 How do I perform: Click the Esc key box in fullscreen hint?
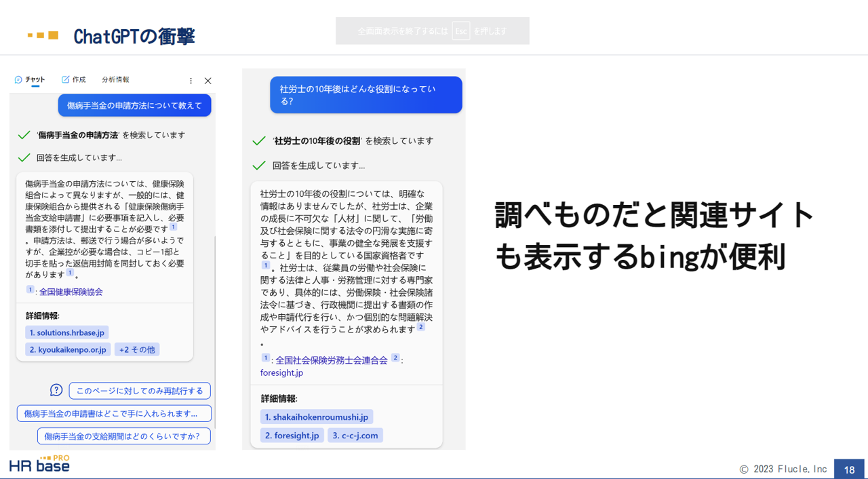pyautogui.click(x=461, y=31)
